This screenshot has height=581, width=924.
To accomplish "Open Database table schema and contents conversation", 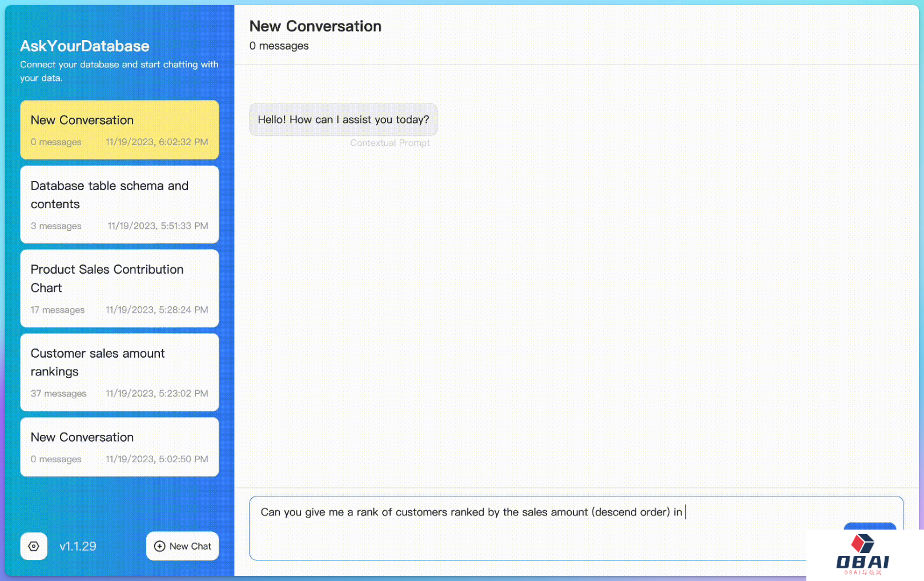I will click(119, 205).
